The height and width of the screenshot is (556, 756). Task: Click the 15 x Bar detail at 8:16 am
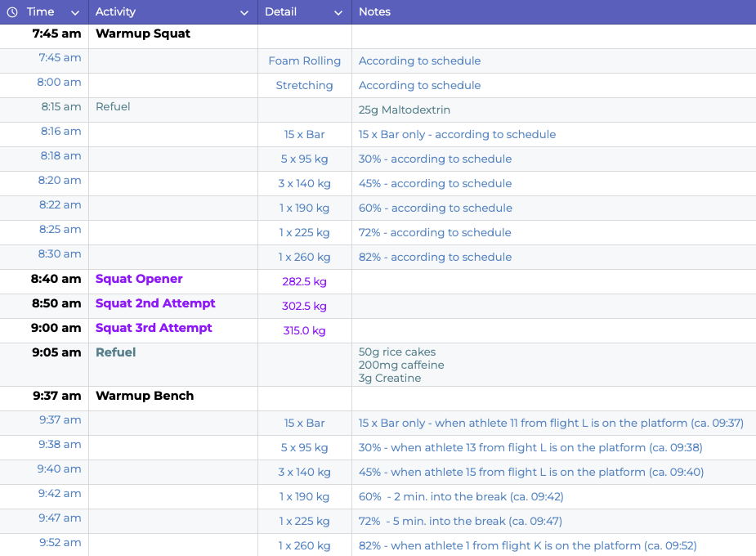click(305, 135)
